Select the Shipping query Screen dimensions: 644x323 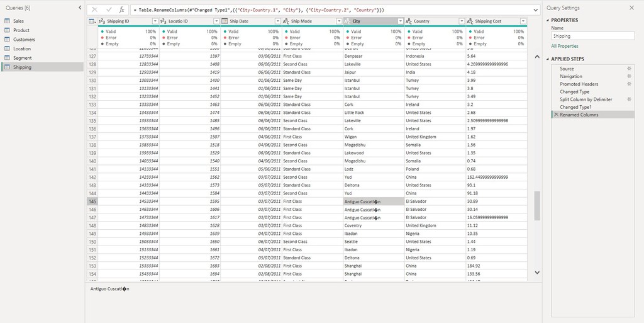point(42,67)
